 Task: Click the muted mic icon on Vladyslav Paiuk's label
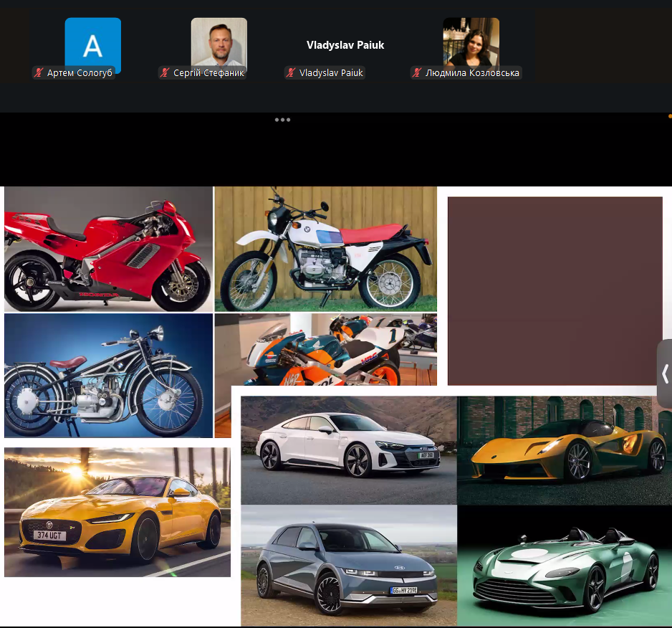click(x=292, y=73)
